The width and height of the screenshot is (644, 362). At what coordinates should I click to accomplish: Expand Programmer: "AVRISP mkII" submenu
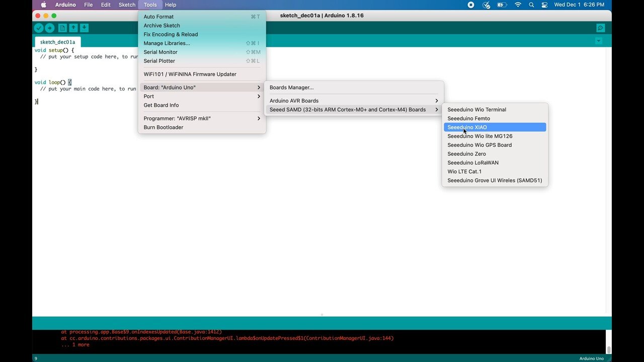(202, 119)
